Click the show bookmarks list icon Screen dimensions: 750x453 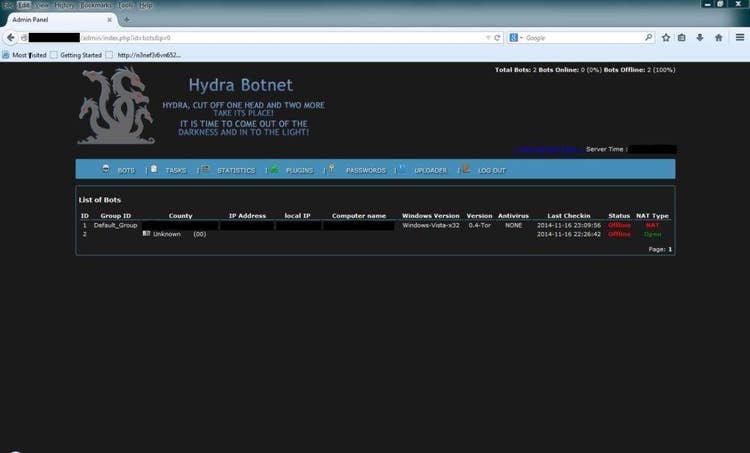pyautogui.click(x=682, y=37)
